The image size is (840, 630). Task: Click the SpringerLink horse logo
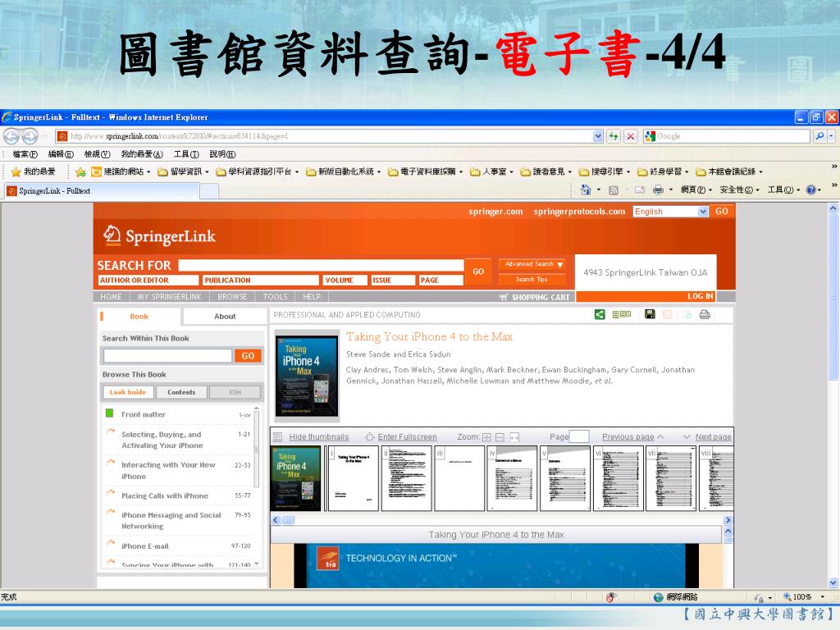tap(112, 235)
